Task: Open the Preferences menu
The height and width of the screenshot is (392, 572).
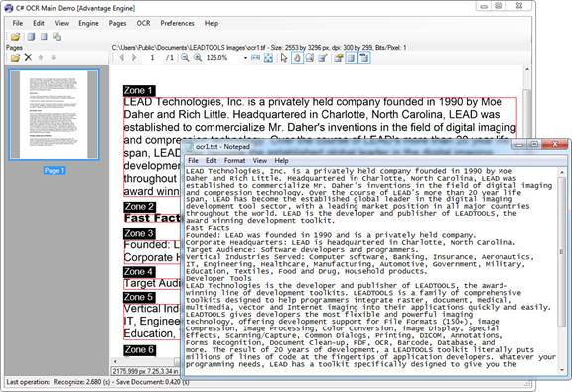Action: click(178, 23)
